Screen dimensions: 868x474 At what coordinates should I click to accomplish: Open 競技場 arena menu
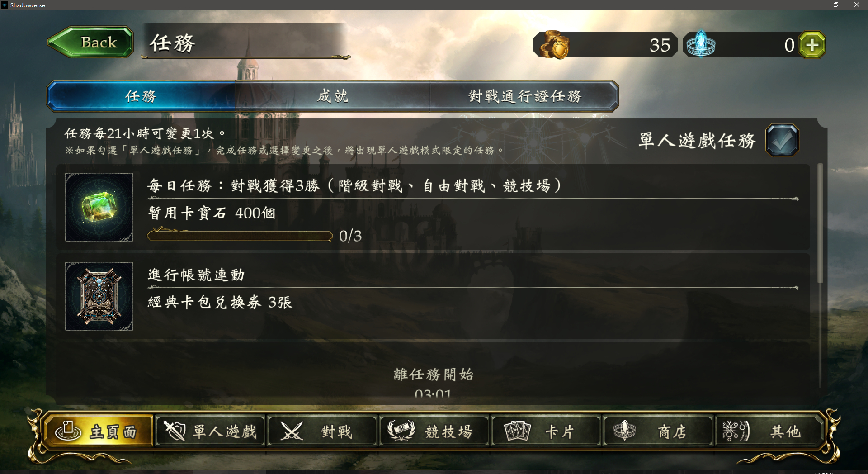434,431
